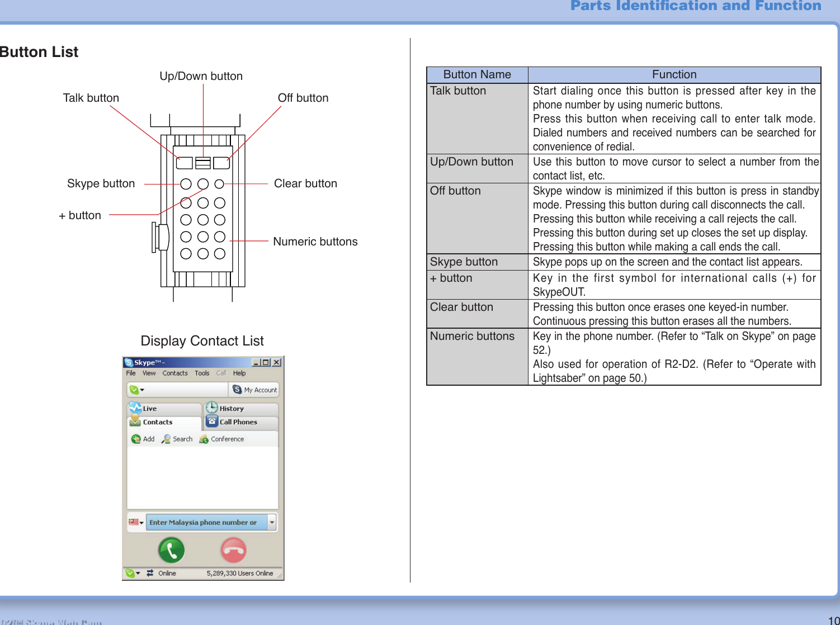
Task: Click the Skype logo in title bar
Action: pyautogui.click(x=129, y=362)
